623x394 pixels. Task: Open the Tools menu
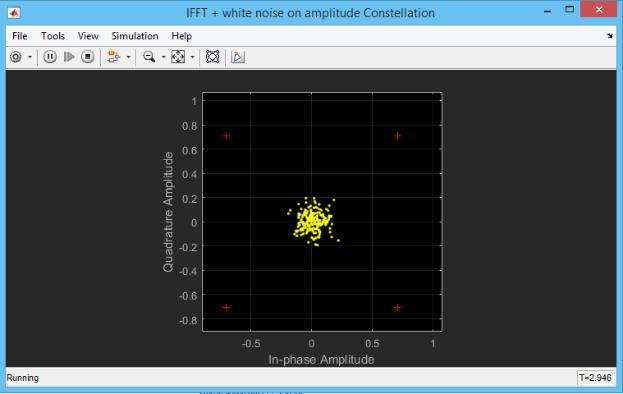coord(53,36)
